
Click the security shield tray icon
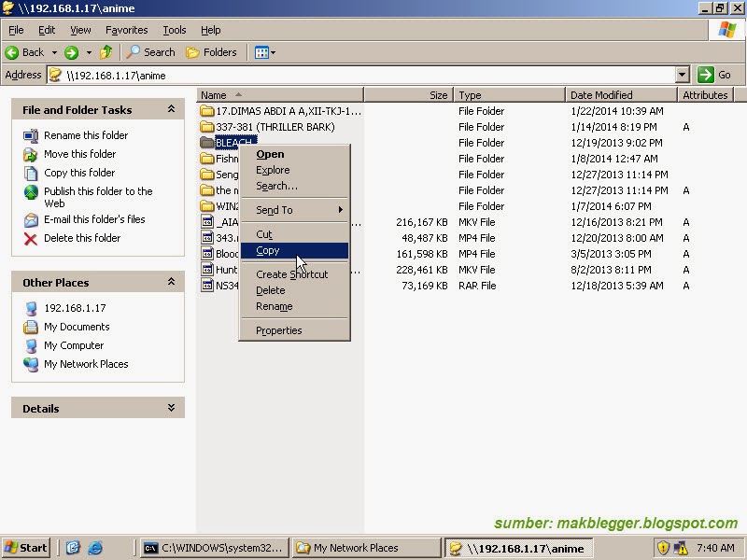[663, 548]
